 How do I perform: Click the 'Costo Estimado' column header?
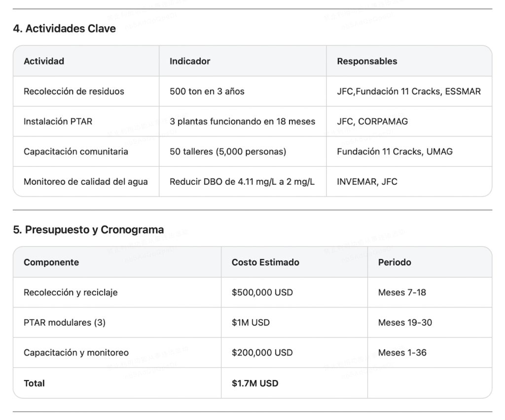pos(265,262)
